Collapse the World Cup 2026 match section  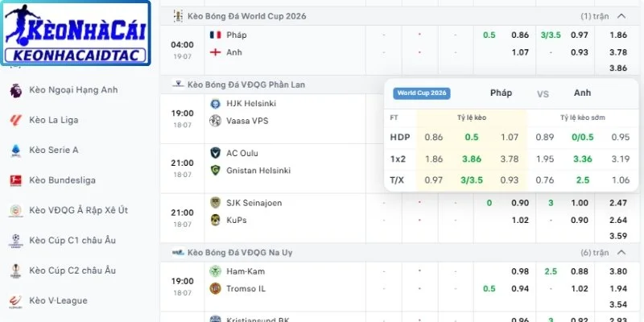tap(621, 16)
